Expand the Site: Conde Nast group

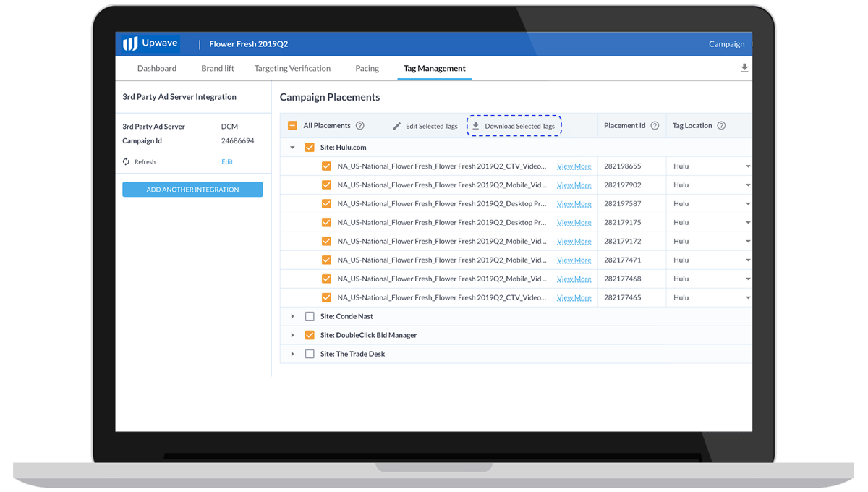point(292,316)
